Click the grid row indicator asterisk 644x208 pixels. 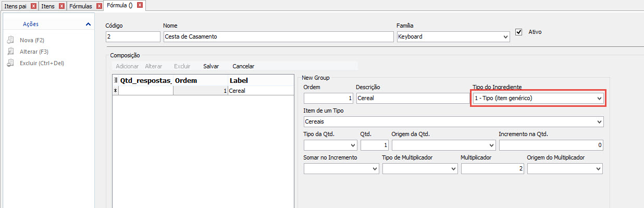116,91
